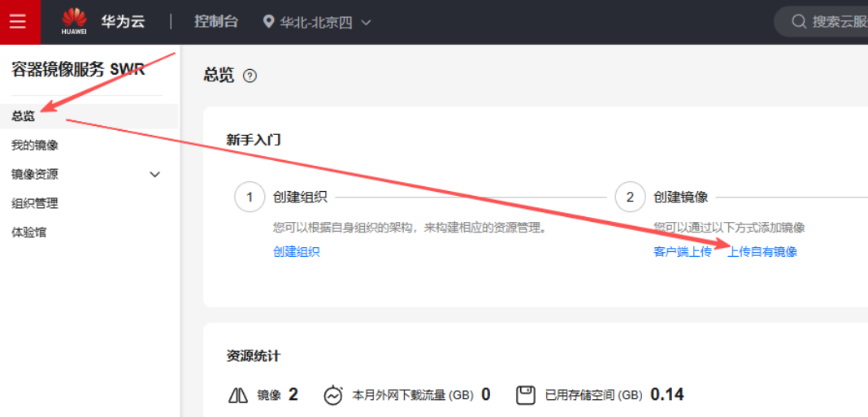
Task: Click the 镜像 statistics icon
Action: [x=238, y=395]
